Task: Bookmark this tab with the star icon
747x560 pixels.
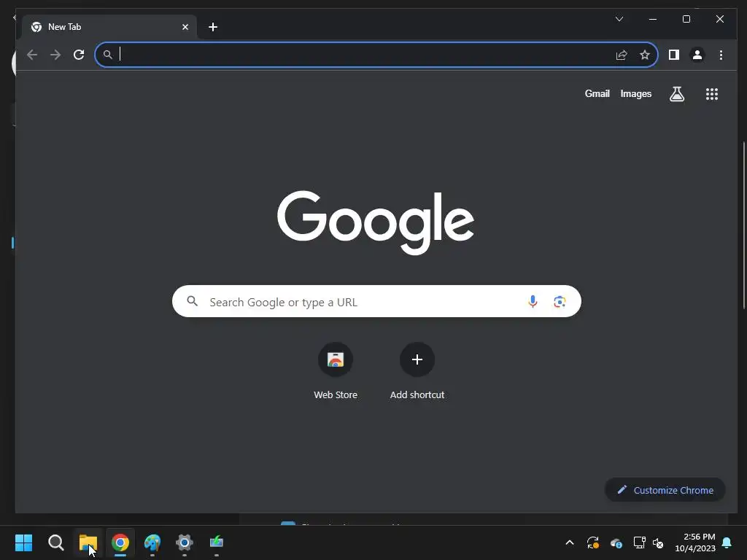Action: click(x=645, y=55)
